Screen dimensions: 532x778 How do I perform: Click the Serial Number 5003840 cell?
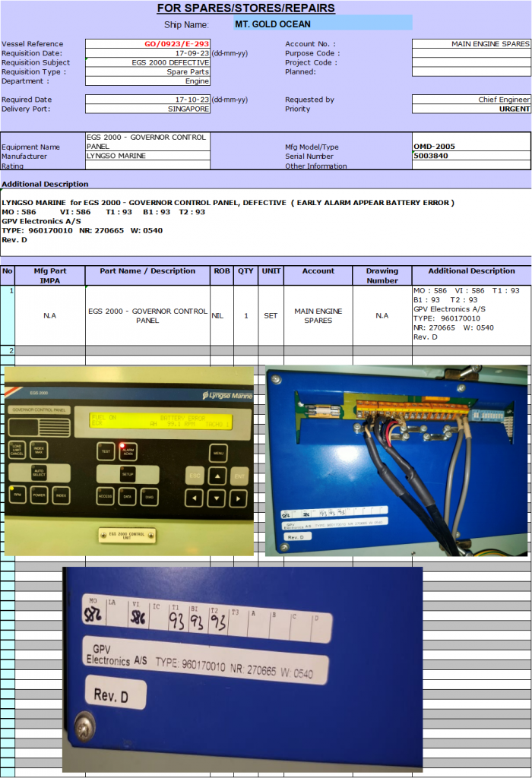coord(471,156)
